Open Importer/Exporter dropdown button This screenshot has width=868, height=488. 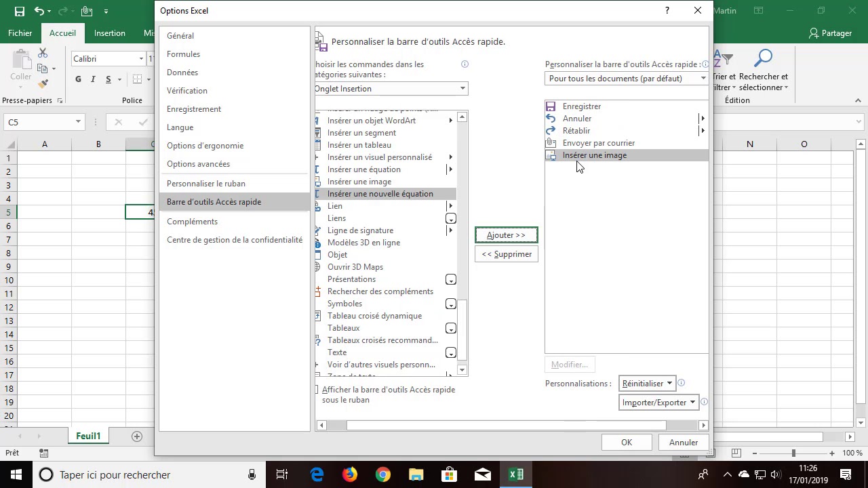(658, 403)
